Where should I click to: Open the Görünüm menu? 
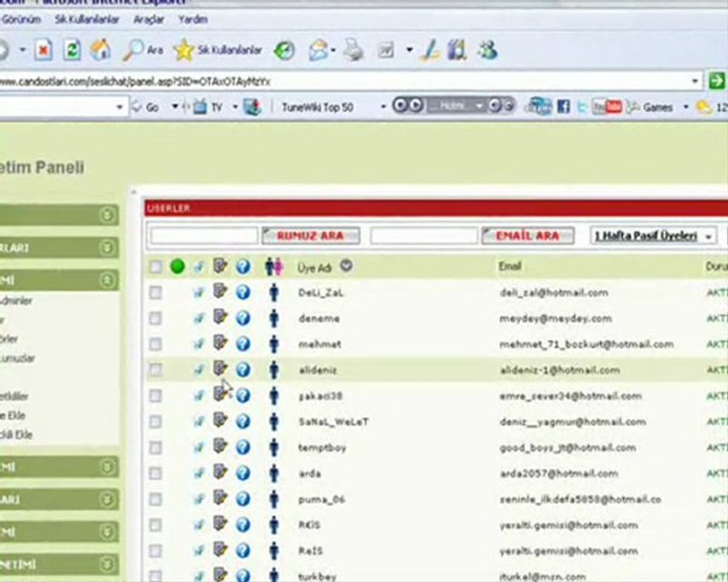[x=21, y=19]
